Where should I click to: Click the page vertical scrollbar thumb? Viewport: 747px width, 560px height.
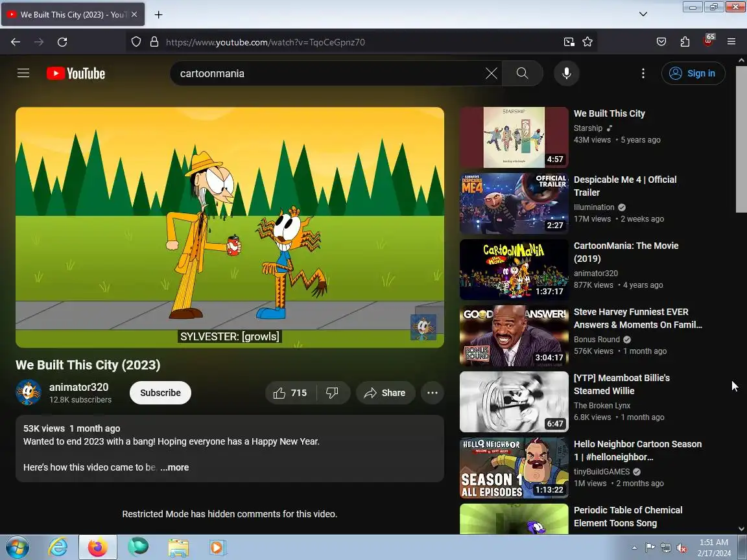[741, 139]
